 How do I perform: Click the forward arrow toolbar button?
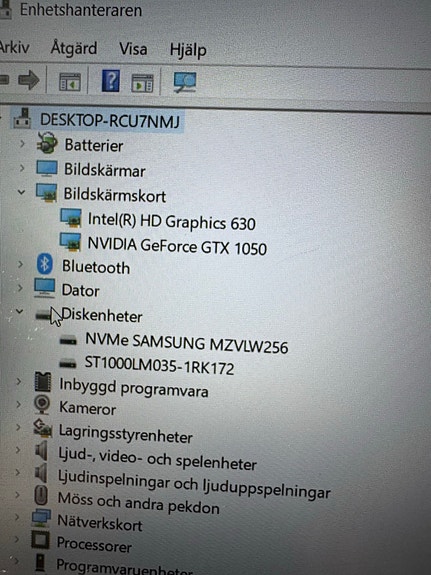[29, 80]
